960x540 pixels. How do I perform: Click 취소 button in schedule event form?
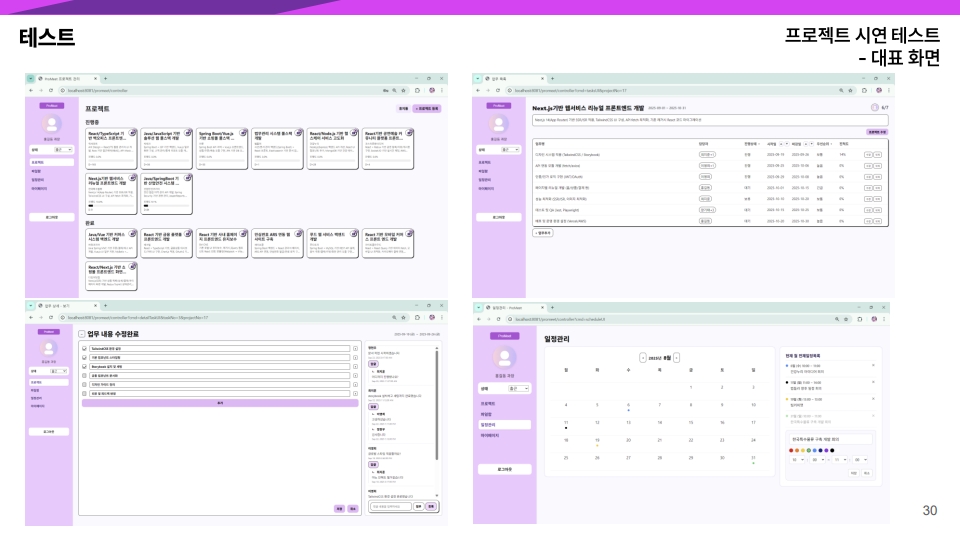pos(866,473)
